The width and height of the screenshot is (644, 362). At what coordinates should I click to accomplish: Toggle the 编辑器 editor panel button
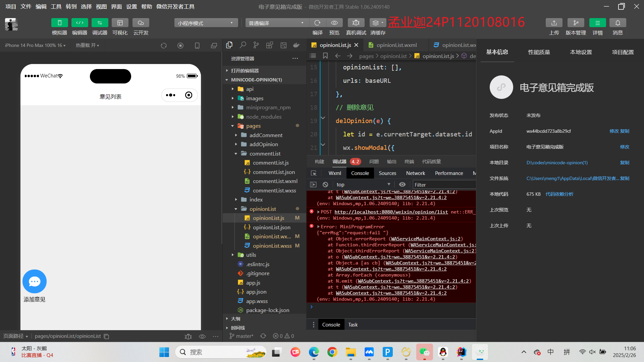point(79,23)
